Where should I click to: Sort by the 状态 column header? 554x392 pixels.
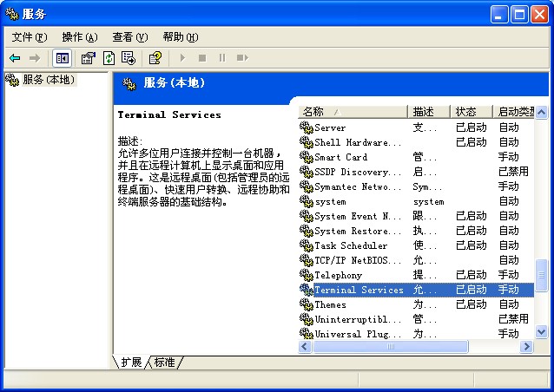472,112
